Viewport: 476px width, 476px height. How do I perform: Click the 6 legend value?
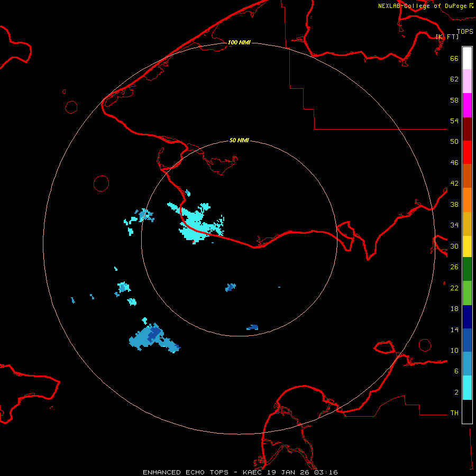456,371
